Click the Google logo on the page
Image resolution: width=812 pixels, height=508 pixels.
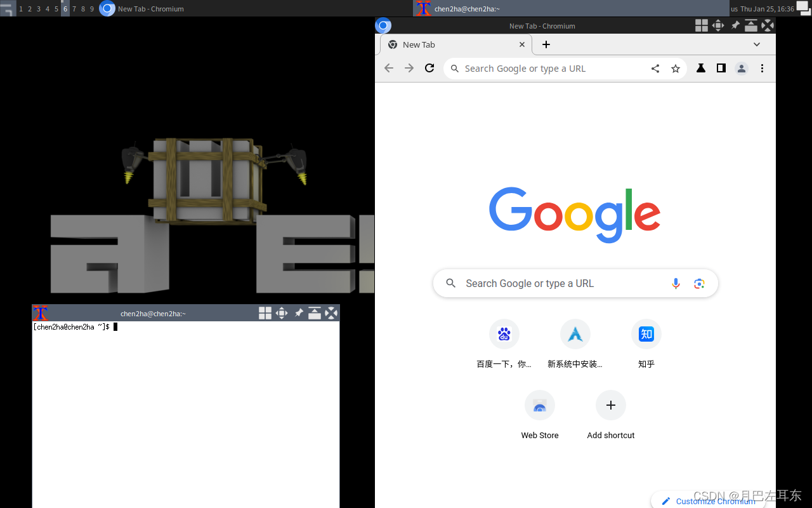575,215
